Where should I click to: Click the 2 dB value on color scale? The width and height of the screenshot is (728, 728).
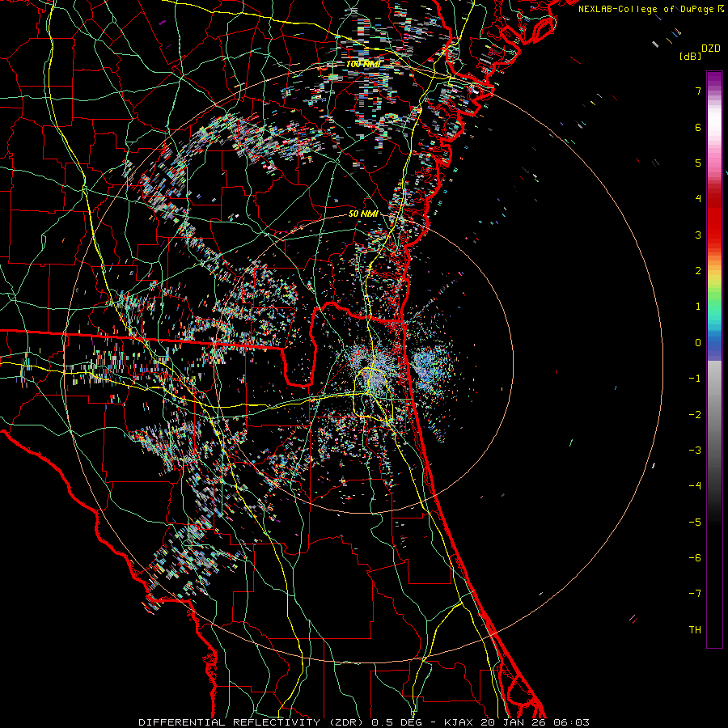[698, 271]
